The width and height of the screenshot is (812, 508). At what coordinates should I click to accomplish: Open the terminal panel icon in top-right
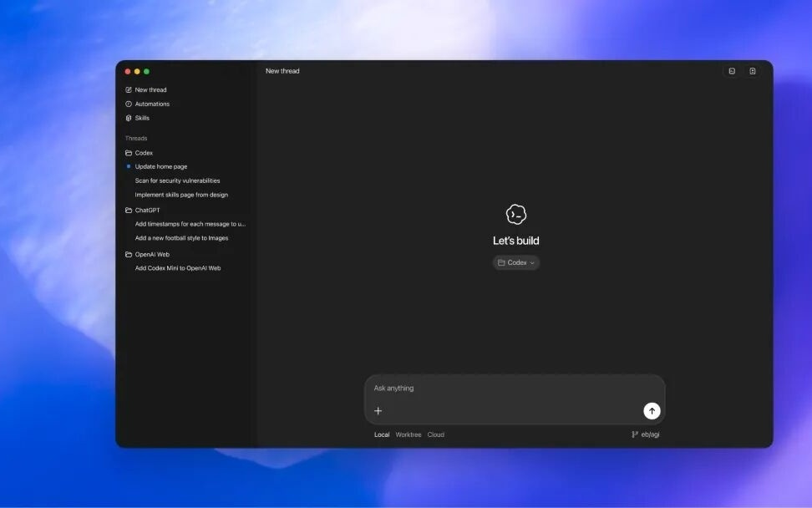(x=732, y=71)
